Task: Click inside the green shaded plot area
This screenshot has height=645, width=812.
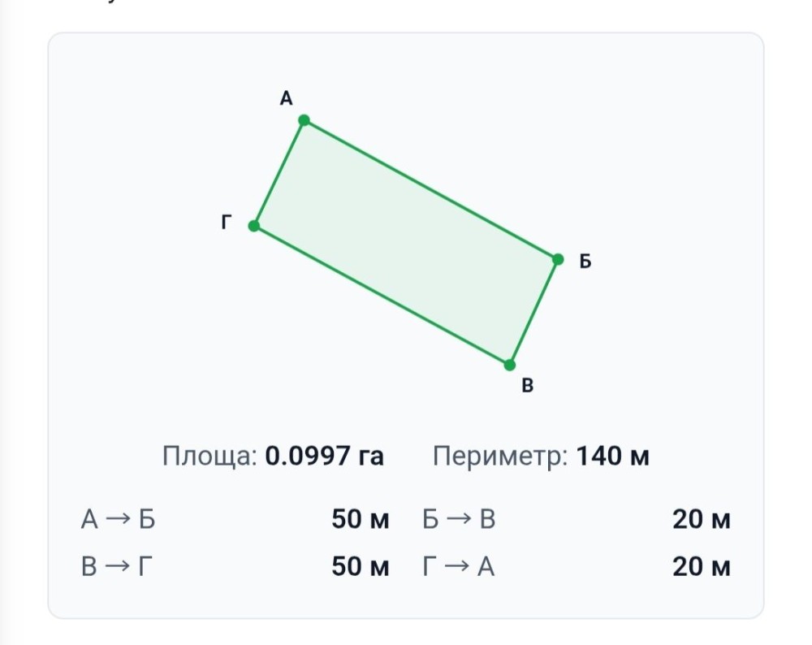Action: click(406, 242)
